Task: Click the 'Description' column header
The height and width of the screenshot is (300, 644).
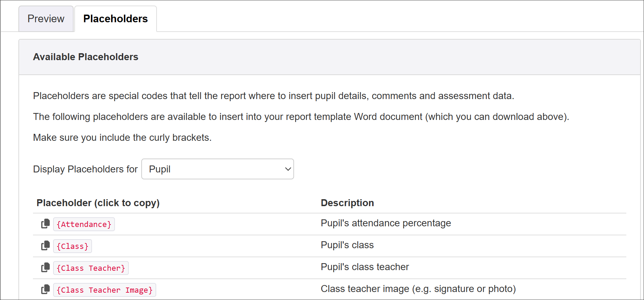Action: [x=348, y=203]
